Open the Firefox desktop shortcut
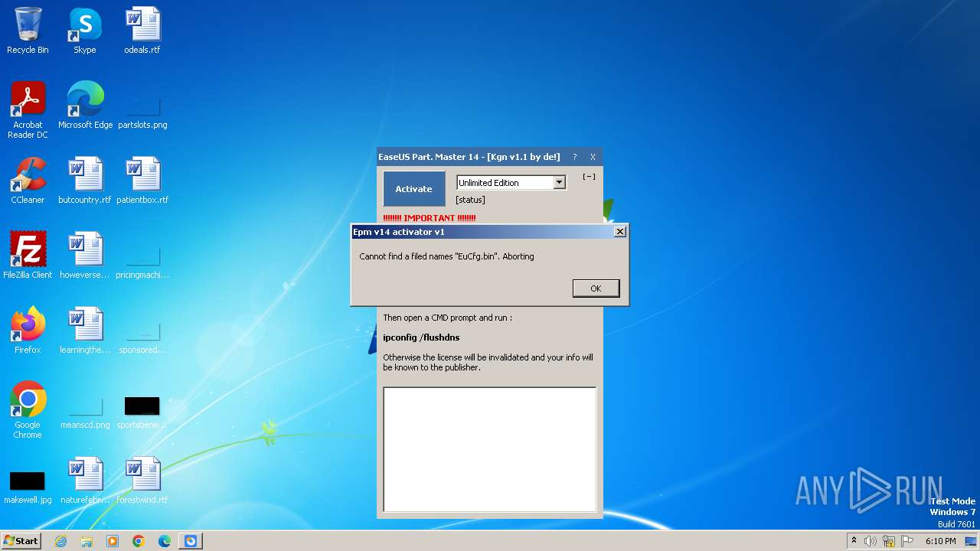 (x=28, y=331)
